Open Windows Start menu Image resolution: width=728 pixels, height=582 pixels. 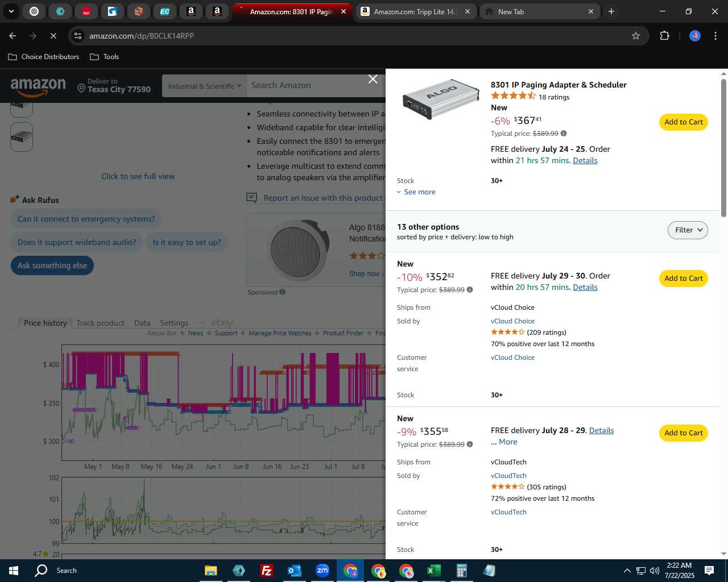[14, 571]
